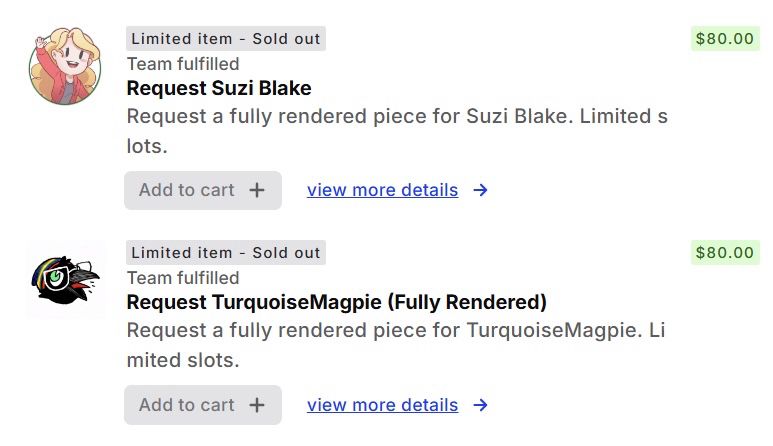Follow the view more details link for TurquoiseMagpie
This screenshot has width=773, height=446.
(x=382, y=405)
